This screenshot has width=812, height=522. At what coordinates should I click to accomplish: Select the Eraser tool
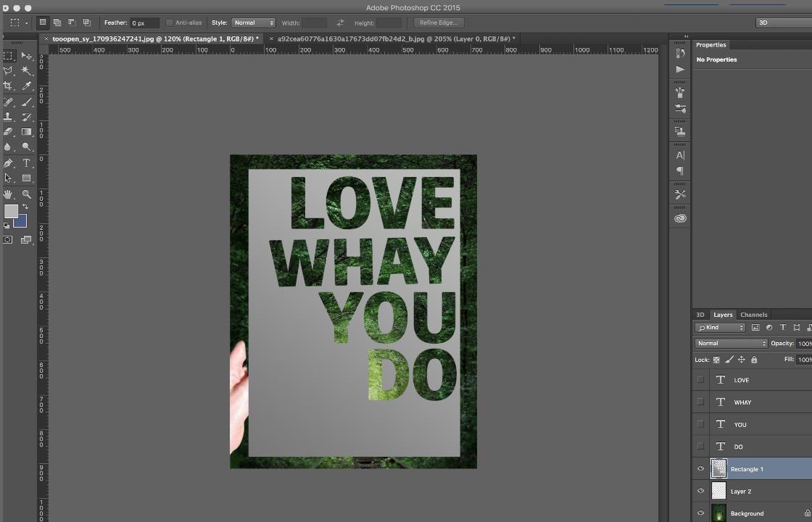[8, 132]
